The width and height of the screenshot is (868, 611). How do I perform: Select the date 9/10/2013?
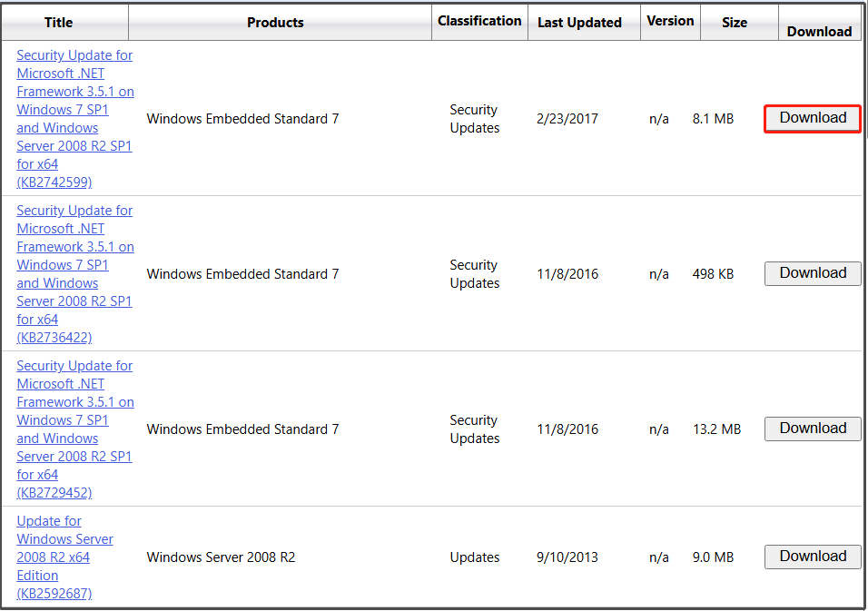pyautogui.click(x=567, y=557)
